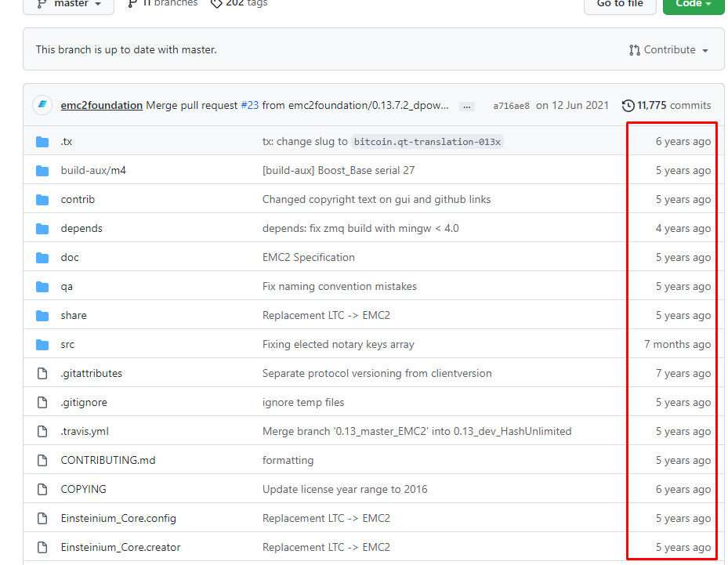The width and height of the screenshot is (728, 565).
Task: Click the doc folder icon
Action: 42,258
